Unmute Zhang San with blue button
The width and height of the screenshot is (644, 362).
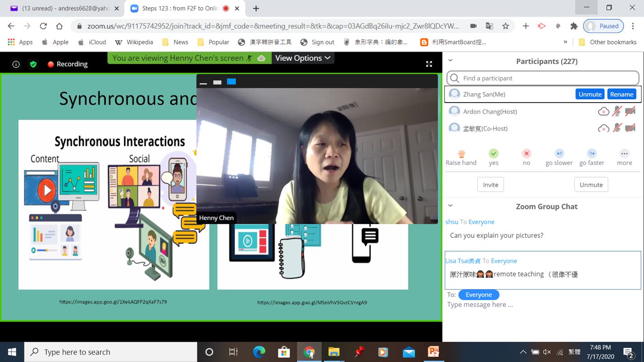tap(590, 94)
